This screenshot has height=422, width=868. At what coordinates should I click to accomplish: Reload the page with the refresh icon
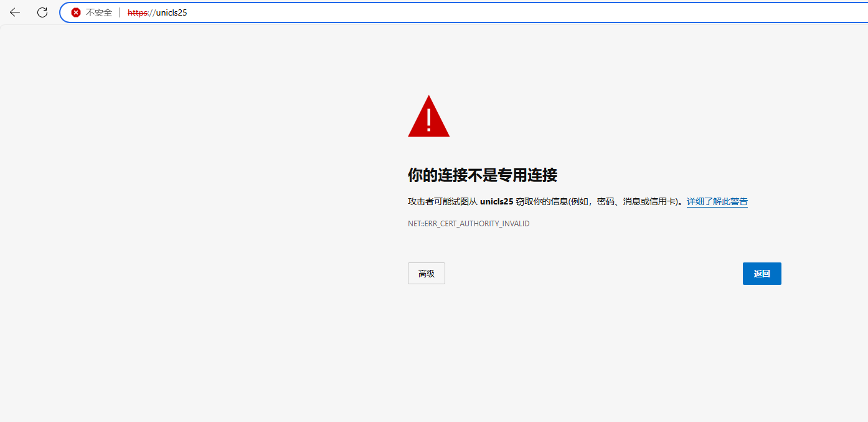(42, 12)
